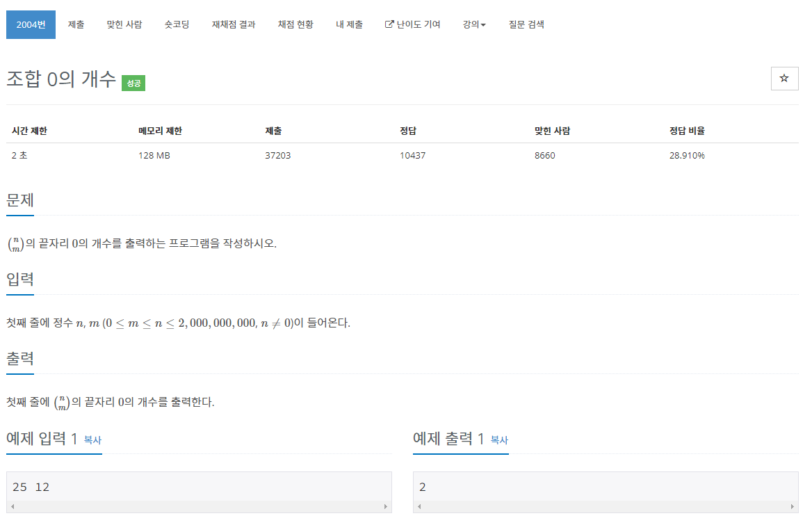Click the right scroll arrow under example input

(385, 507)
